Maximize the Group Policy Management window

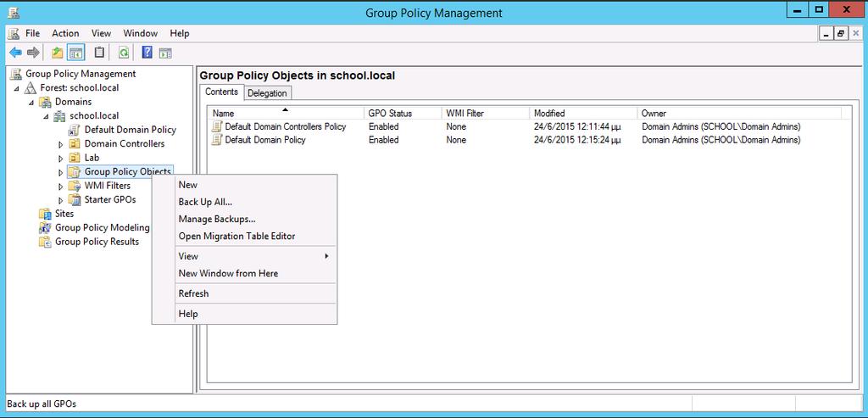pos(820,9)
